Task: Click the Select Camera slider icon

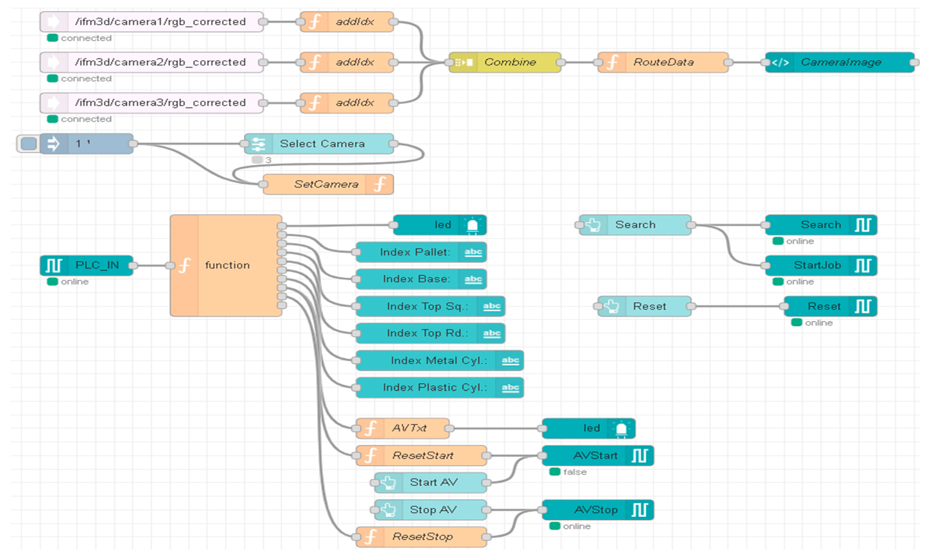Action: [259, 144]
